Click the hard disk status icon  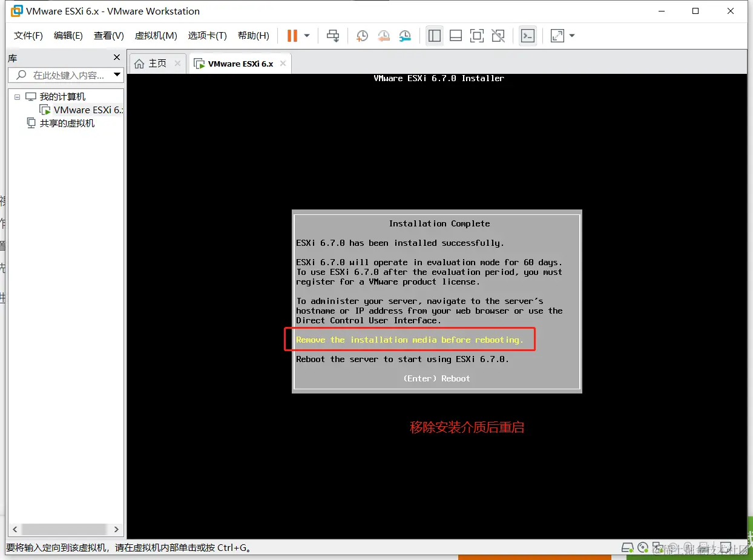[627, 547]
